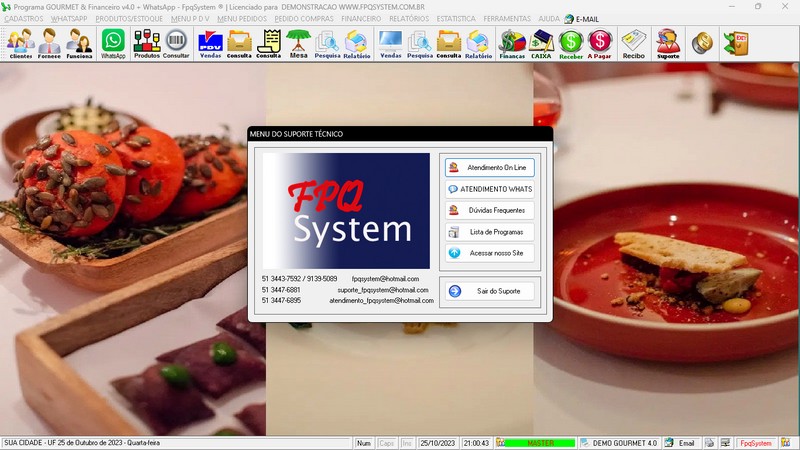Open the monitor Vendas icon
This screenshot has width=800, height=450.
pos(390,43)
